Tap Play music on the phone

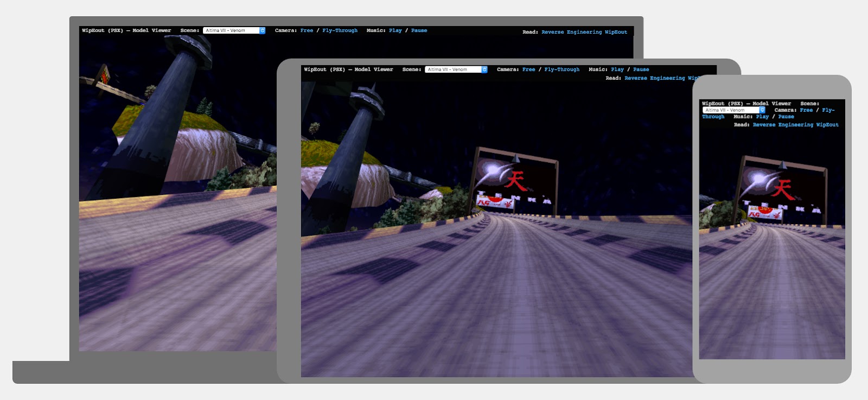[x=762, y=117]
